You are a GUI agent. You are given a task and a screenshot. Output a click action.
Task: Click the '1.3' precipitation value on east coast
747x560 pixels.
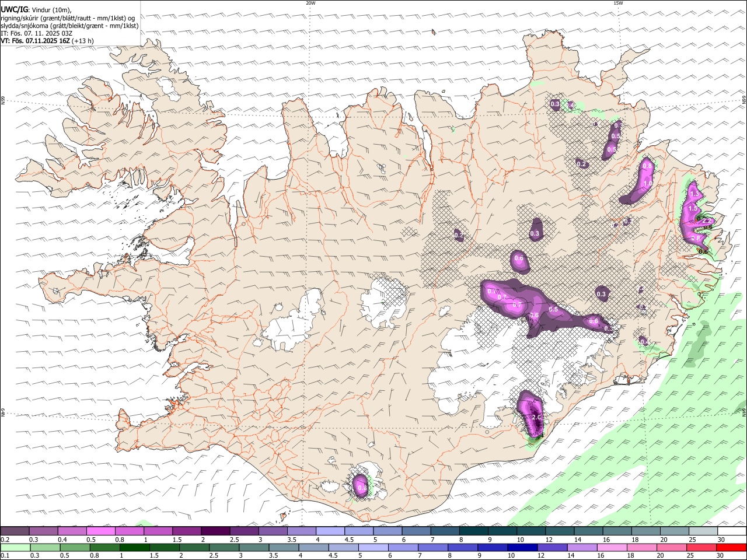click(694, 194)
